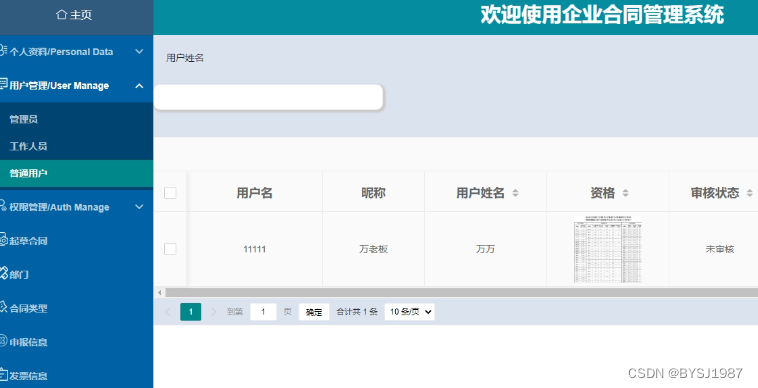The image size is (758, 388).
Task: Click the 发票信息 sidebar icon
Action: click(3, 374)
